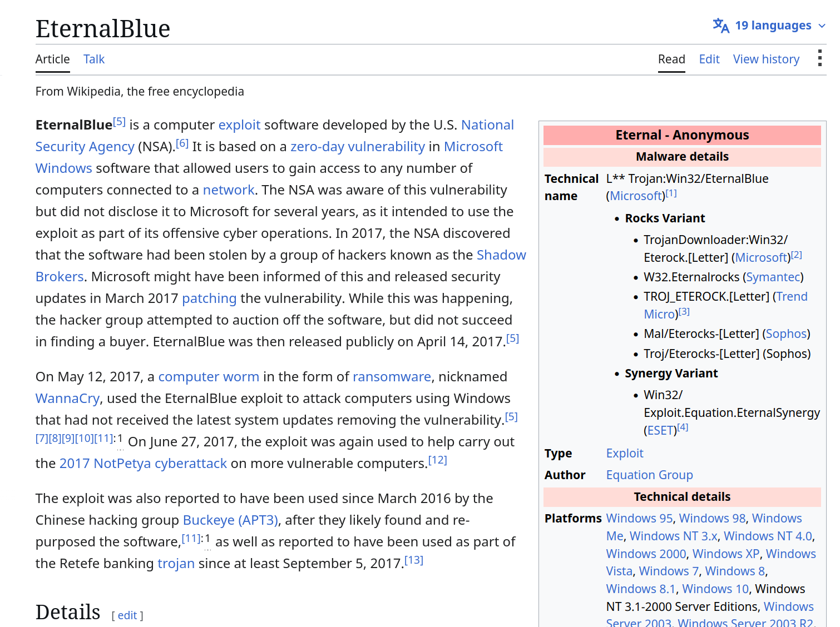
Task: Open the Windows 95 platform link
Action: point(640,518)
